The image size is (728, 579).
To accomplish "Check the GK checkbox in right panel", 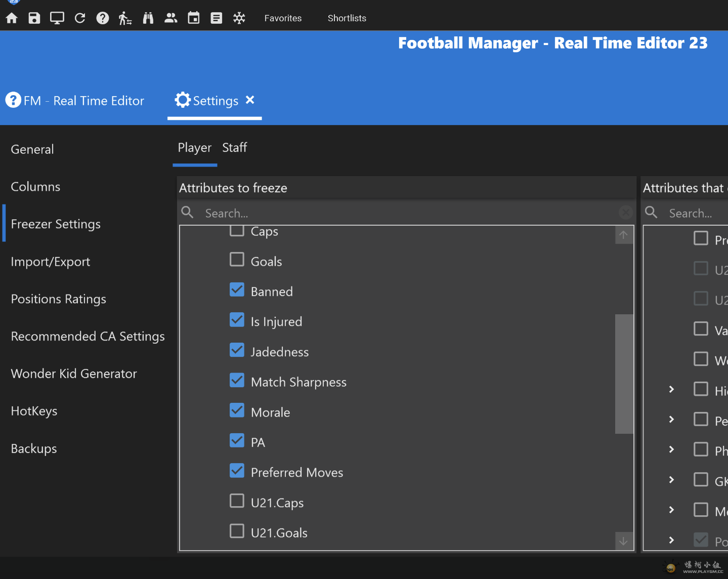I will (701, 479).
